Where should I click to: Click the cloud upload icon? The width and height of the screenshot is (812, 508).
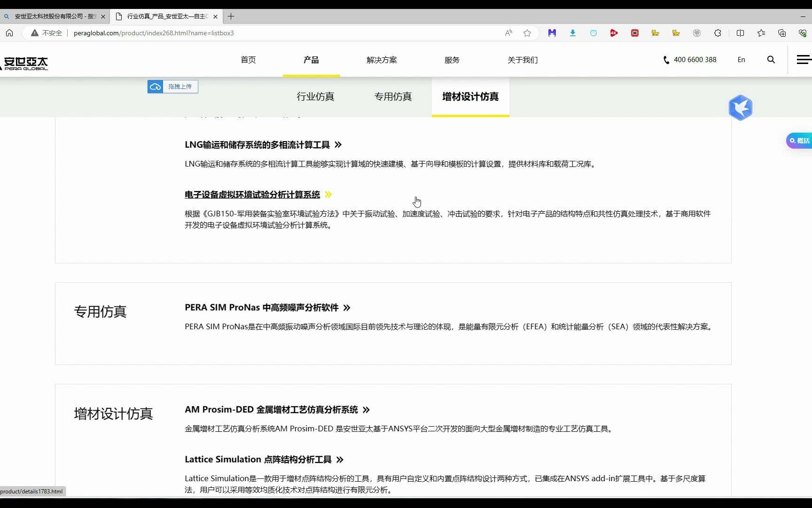pos(155,87)
